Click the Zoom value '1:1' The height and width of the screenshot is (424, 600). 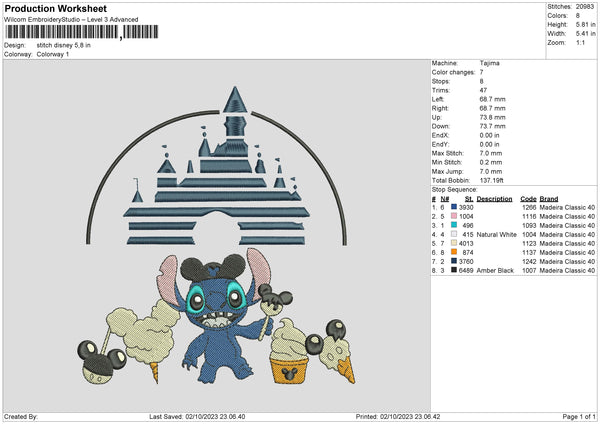(x=580, y=42)
